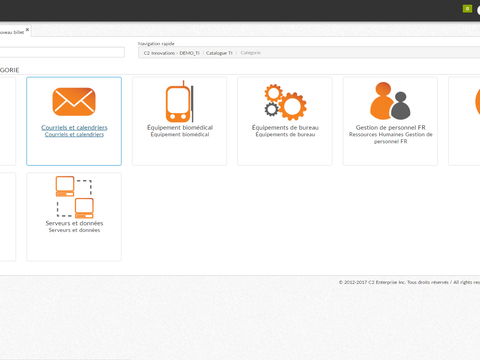Follow the Courriels et calendriers title link
480x360 pixels.
point(74,127)
